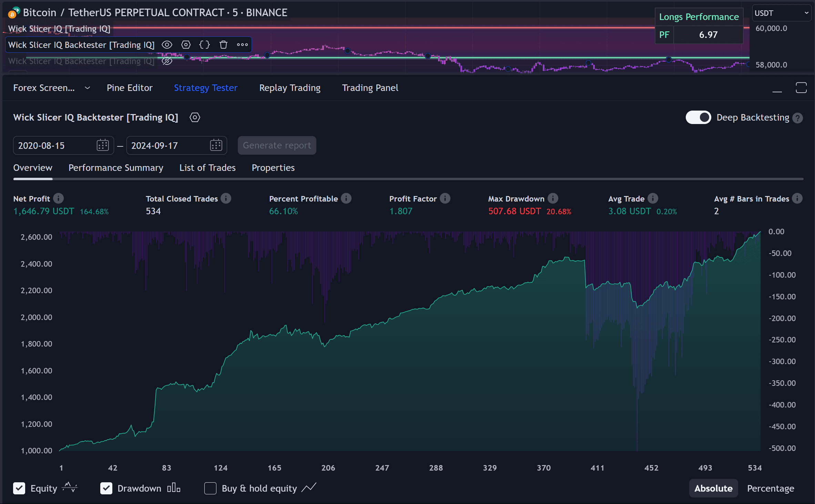Open the List of Trades tab
The width and height of the screenshot is (815, 504).
(207, 168)
